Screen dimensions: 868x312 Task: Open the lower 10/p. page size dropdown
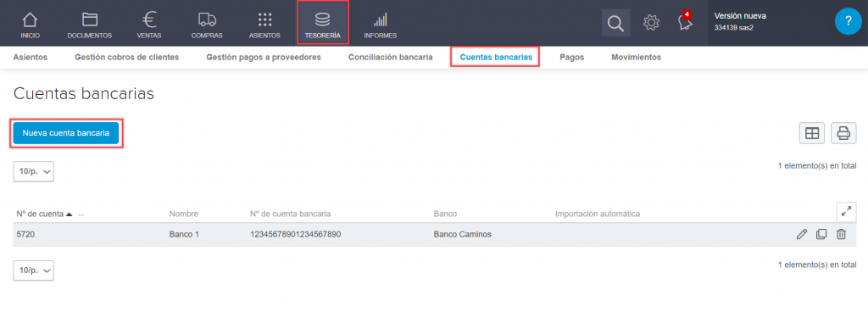33,270
